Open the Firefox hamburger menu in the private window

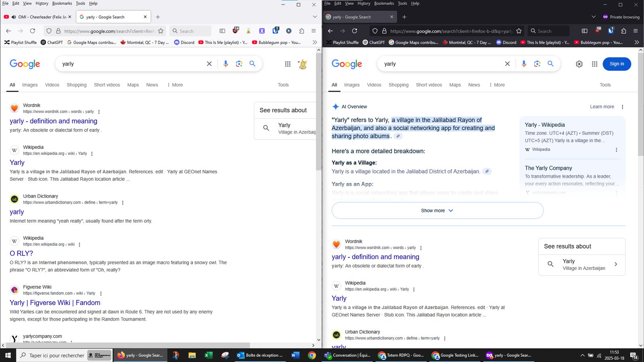(x=636, y=31)
